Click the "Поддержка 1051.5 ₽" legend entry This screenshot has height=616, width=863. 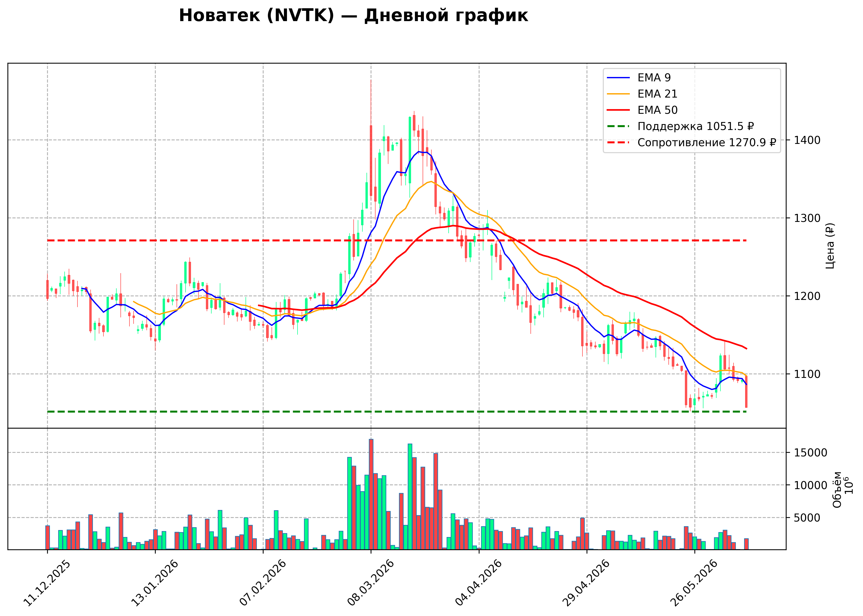(696, 126)
